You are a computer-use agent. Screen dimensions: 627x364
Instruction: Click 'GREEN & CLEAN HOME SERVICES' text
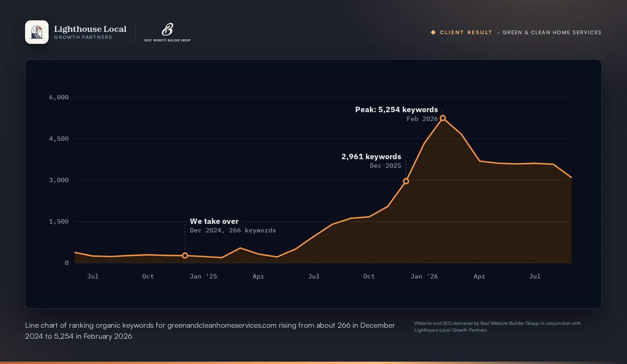(552, 32)
